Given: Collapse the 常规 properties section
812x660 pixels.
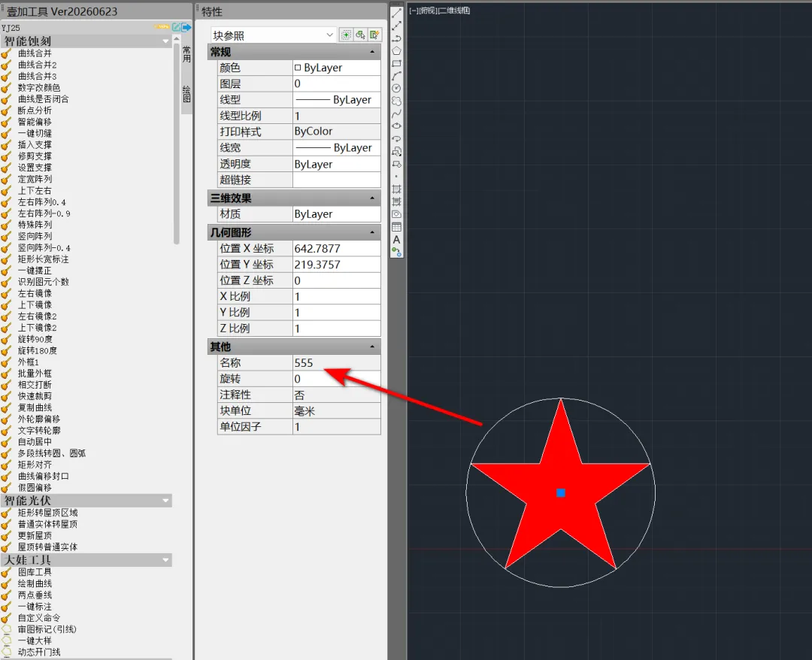Looking at the screenshot, I should point(372,52).
